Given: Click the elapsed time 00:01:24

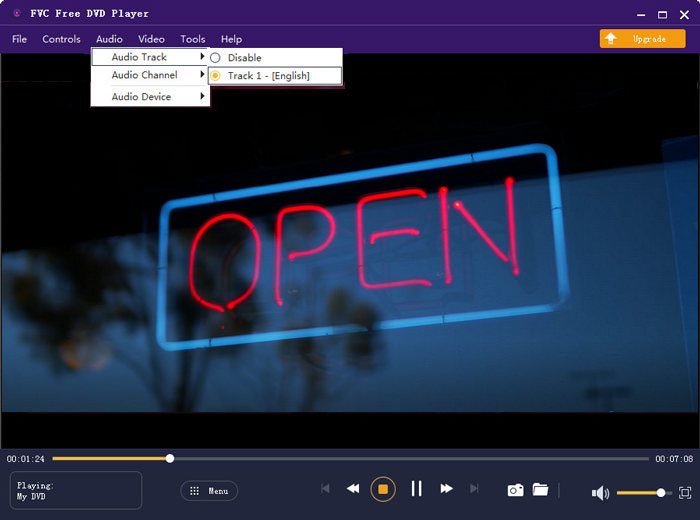Looking at the screenshot, I should pyautogui.click(x=25, y=459).
